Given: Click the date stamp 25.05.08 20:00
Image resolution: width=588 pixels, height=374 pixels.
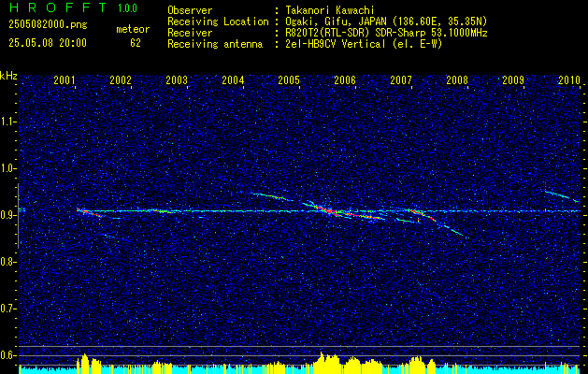Looking at the screenshot, I should point(48,43).
